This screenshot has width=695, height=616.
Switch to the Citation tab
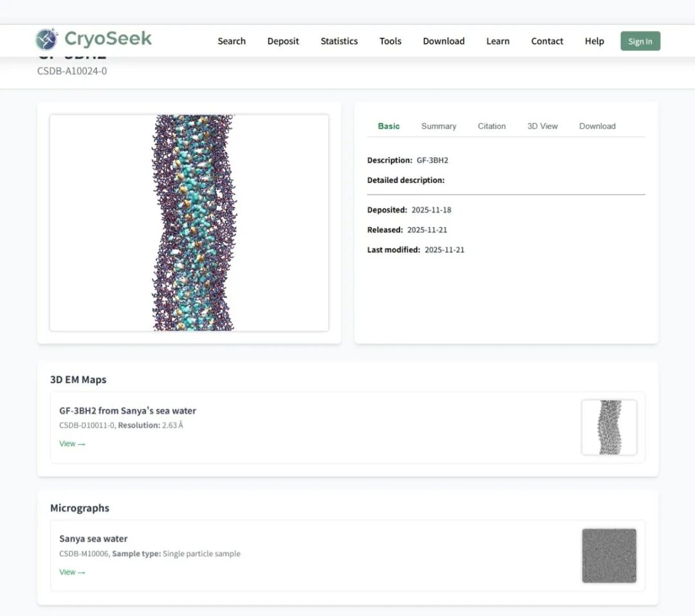coord(492,126)
